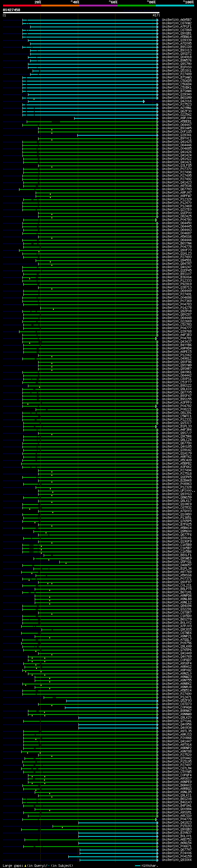197x868 pixels.
Task: Select hit UniRef100_A5HSG6
Action: 177,575
